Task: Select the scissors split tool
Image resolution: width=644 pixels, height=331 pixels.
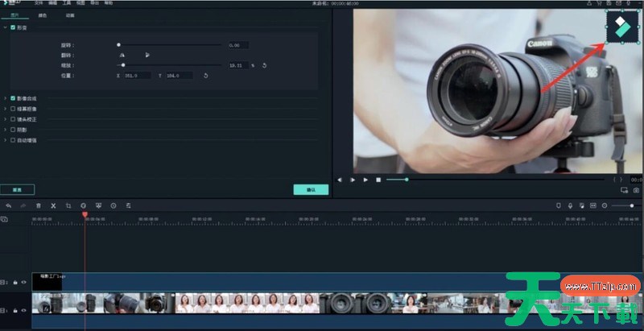Action: pyautogui.click(x=53, y=205)
